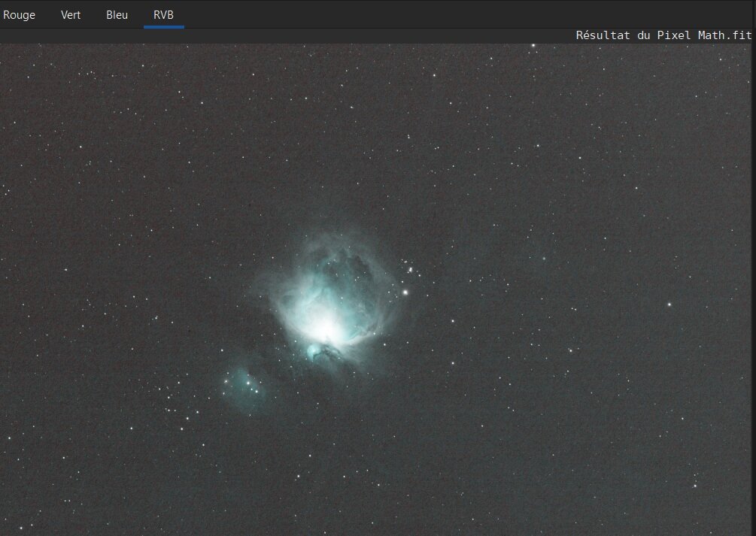Open the Vert channel tab
Screen dimensions: 756x536
click(x=71, y=15)
